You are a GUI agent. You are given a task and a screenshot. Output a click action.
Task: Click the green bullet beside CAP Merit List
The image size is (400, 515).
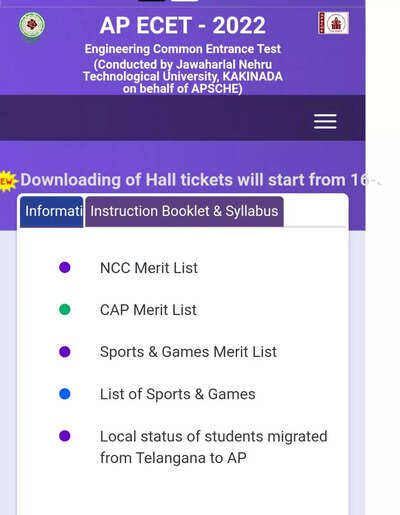point(65,309)
